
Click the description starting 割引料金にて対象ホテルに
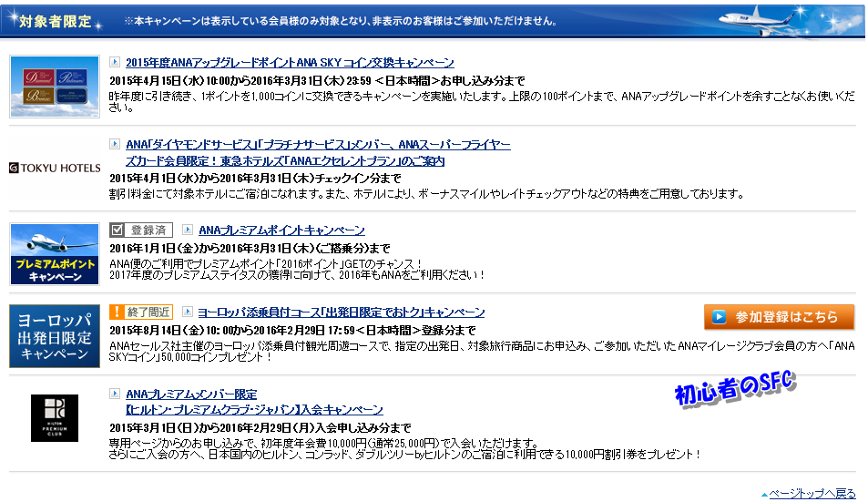pyautogui.click(x=426, y=194)
